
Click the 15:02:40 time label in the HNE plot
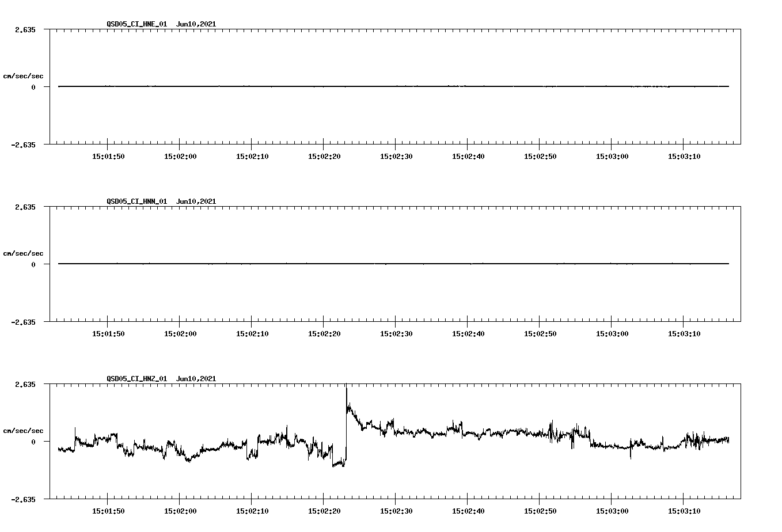pos(468,157)
